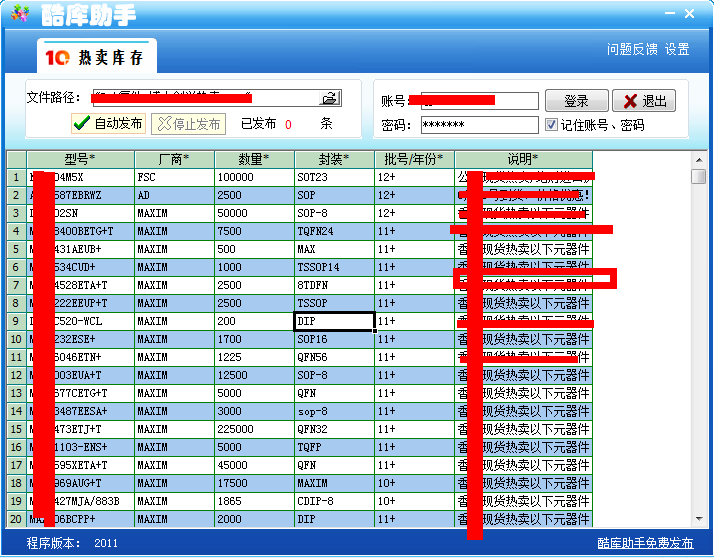Select the 45000 quantity cell
The width and height of the screenshot is (714, 558).
click(x=255, y=465)
